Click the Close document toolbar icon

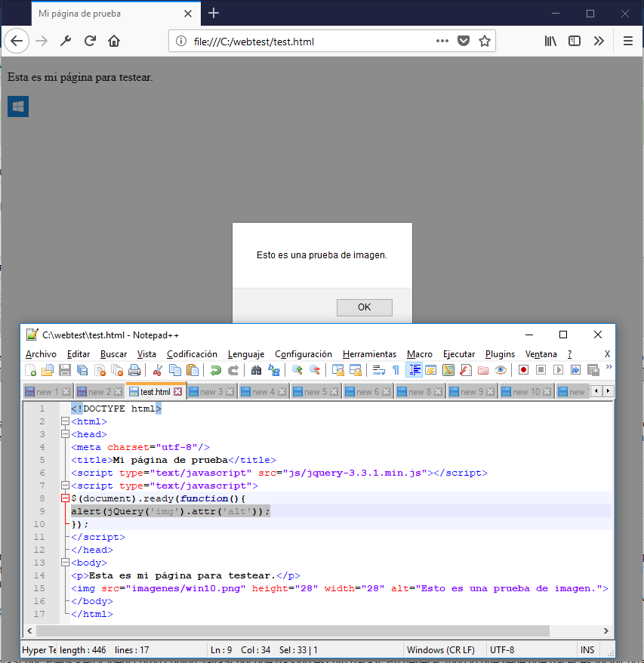click(x=100, y=371)
